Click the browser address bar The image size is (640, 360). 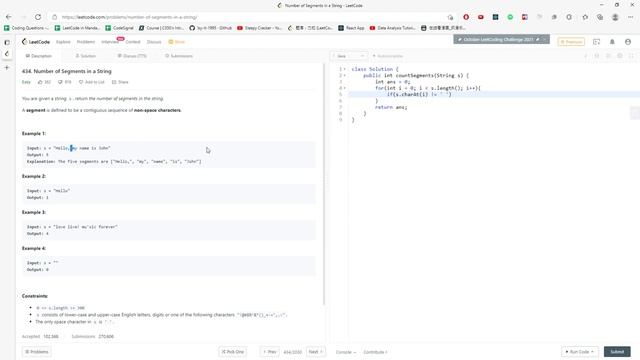[251, 17]
